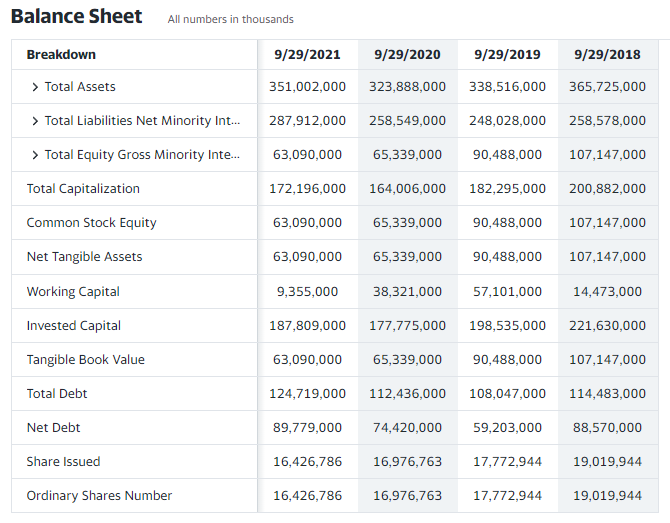Viewport: 670px width, 523px height.
Task: Expand Total Equity Gross Minority Interest chevron
Action: [36, 155]
